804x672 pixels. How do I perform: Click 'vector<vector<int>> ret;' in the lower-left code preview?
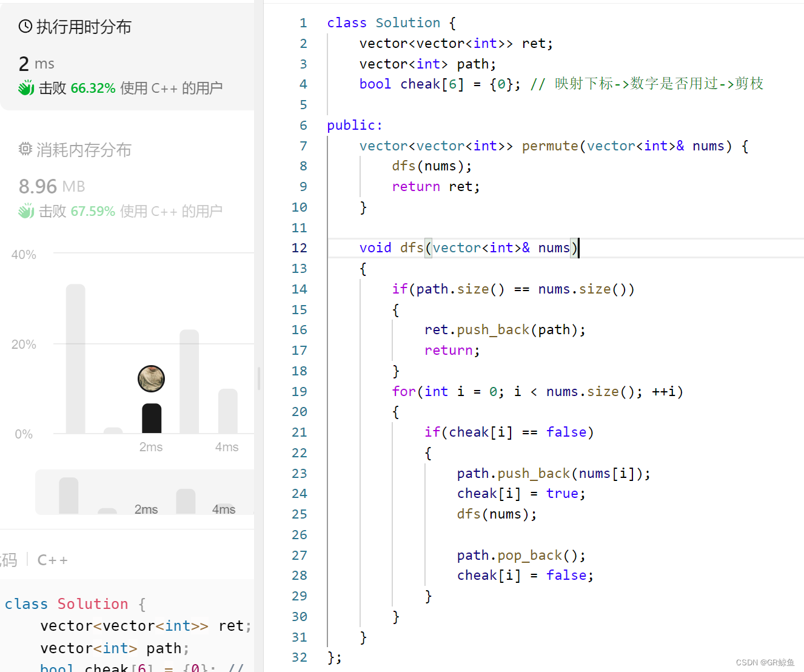click(x=146, y=626)
